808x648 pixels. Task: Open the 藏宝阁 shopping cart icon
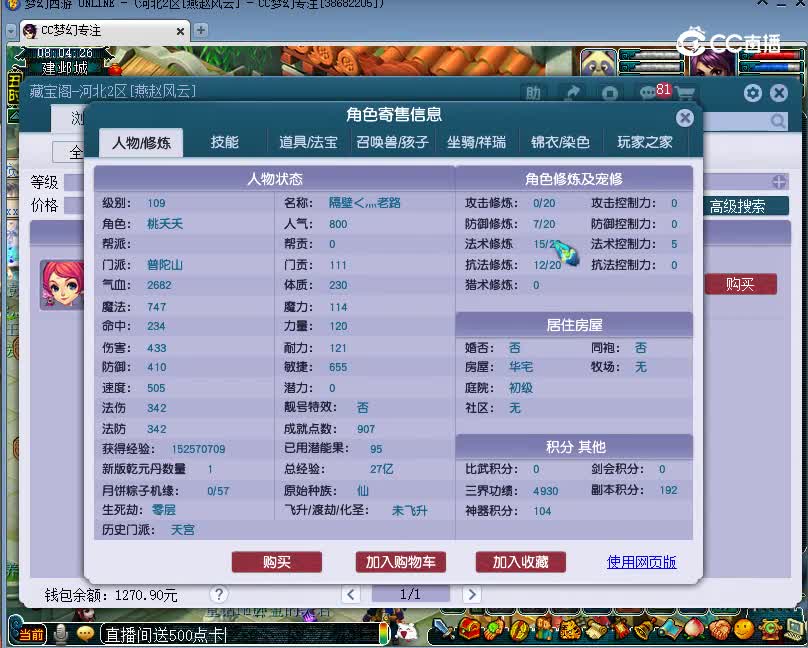pos(685,93)
